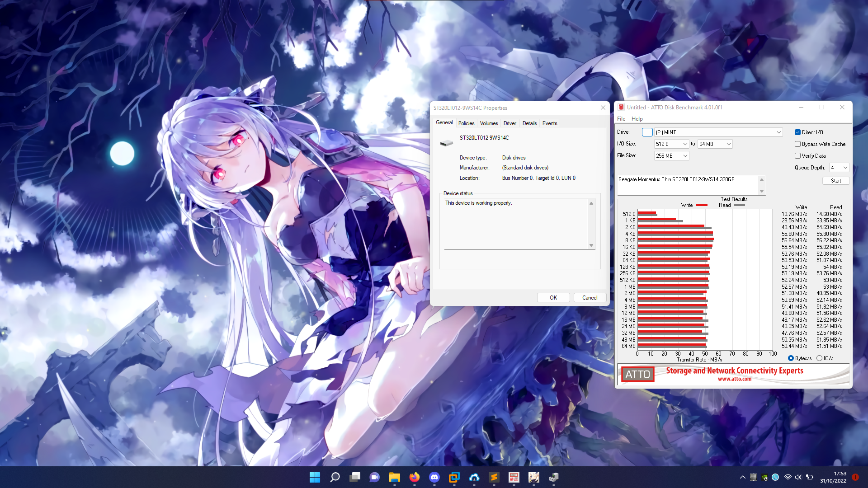Click the description field with Seagate Momentus text
Viewport: 868px width, 488px height.
pos(688,185)
